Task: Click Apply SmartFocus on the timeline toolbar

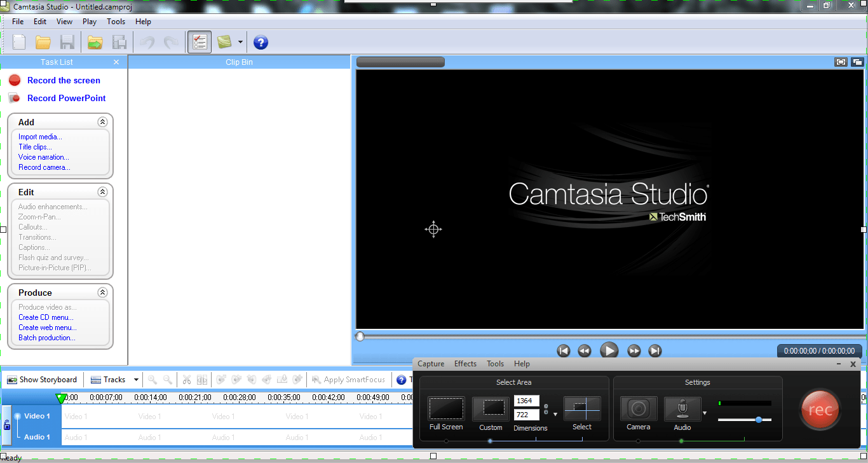Action: click(348, 380)
